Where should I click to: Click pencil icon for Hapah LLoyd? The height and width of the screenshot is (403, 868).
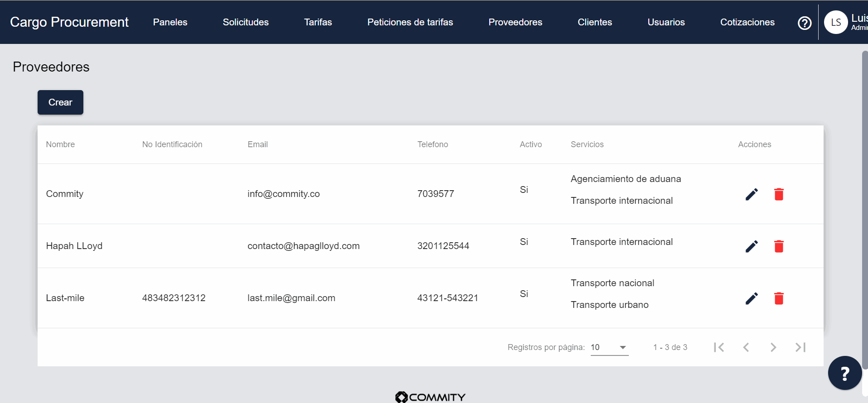coord(752,246)
